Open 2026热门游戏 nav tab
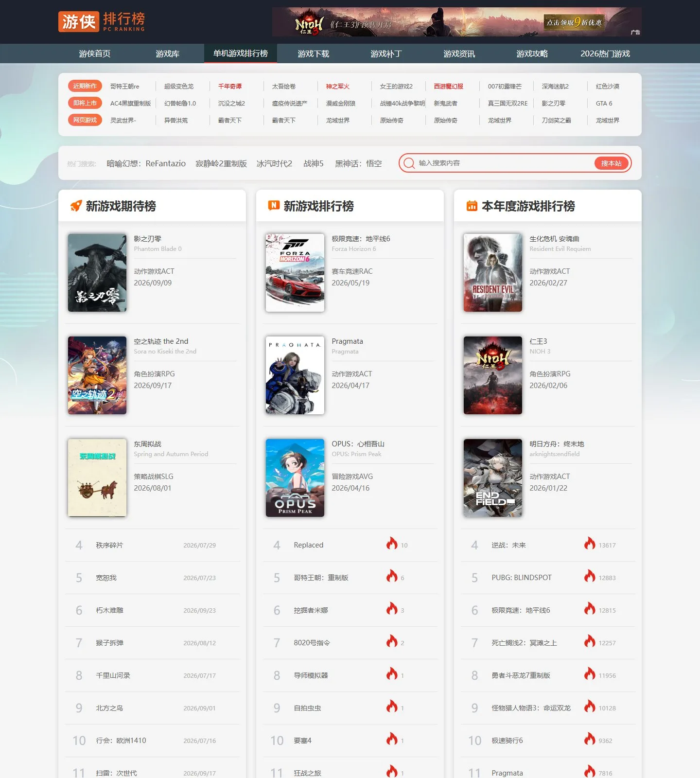The image size is (700, 778). [605, 53]
